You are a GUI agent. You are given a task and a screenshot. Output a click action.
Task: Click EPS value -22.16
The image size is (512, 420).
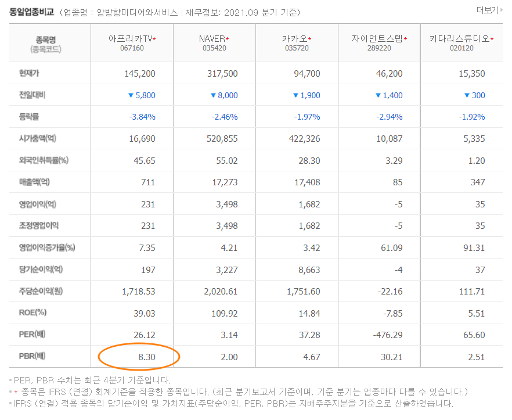(x=390, y=292)
